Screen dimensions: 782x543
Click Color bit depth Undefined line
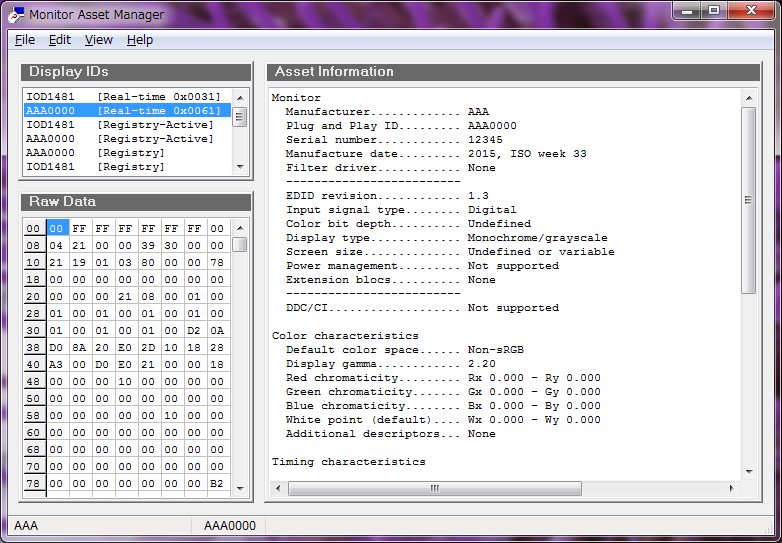(408, 223)
